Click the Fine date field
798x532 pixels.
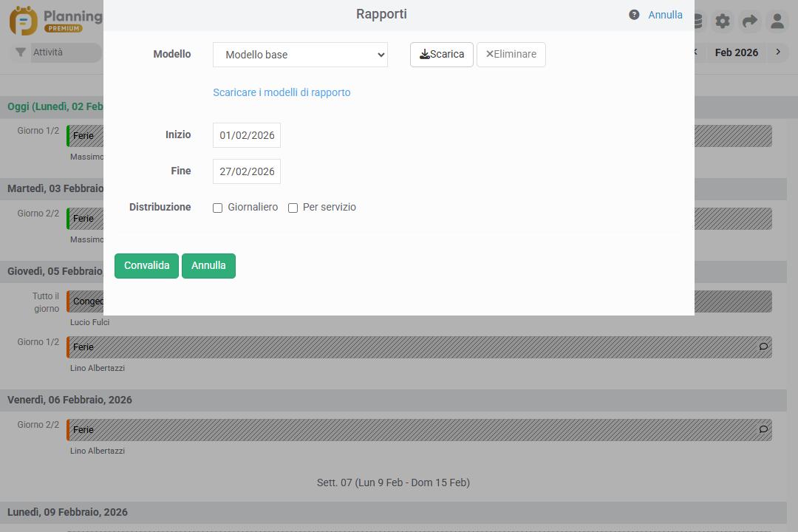click(x=247, y=171)
